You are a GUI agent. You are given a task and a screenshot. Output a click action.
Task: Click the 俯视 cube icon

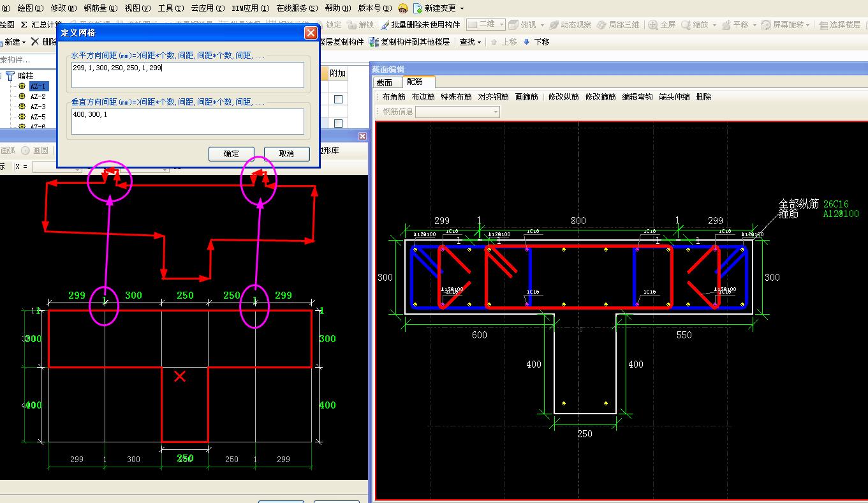click(x=514, y=25)
